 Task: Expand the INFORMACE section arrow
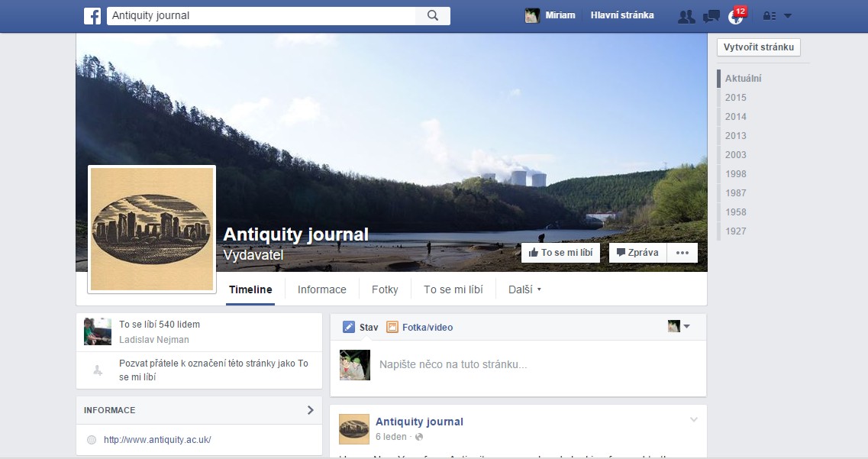(310, 410)
